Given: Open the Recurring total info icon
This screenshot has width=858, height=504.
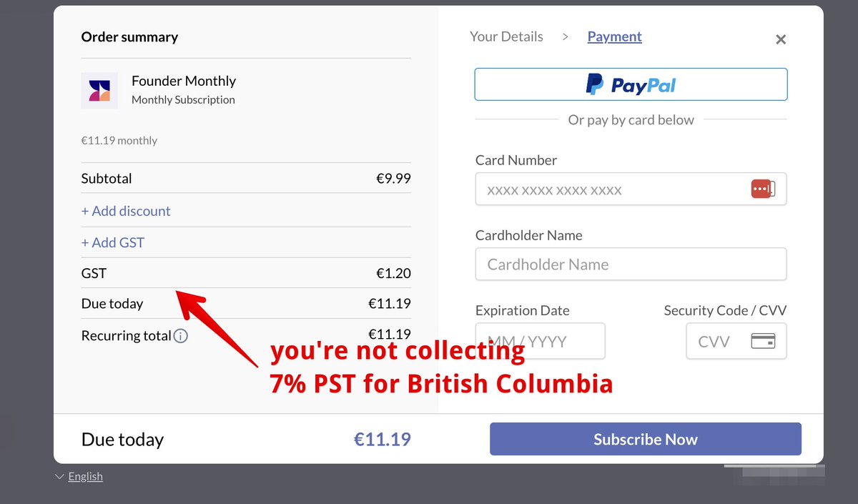Looking at the screenshot, I should [x=181, y=335].
